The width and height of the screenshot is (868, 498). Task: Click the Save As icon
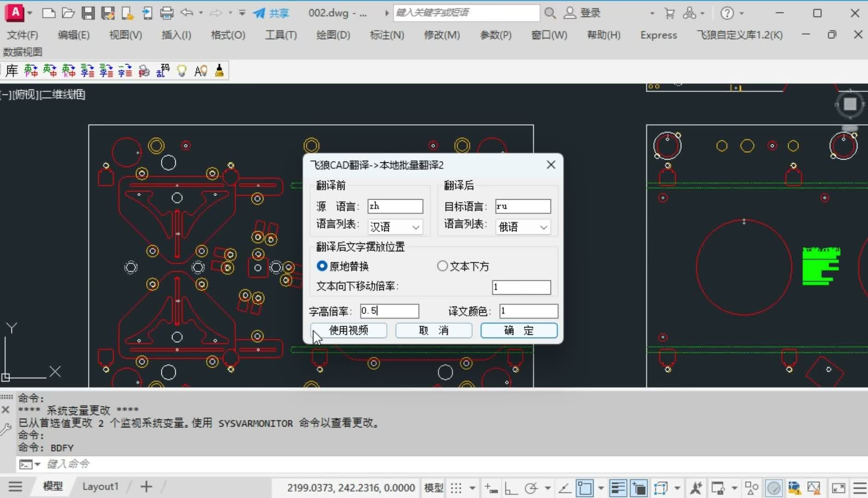click(108, 13)
